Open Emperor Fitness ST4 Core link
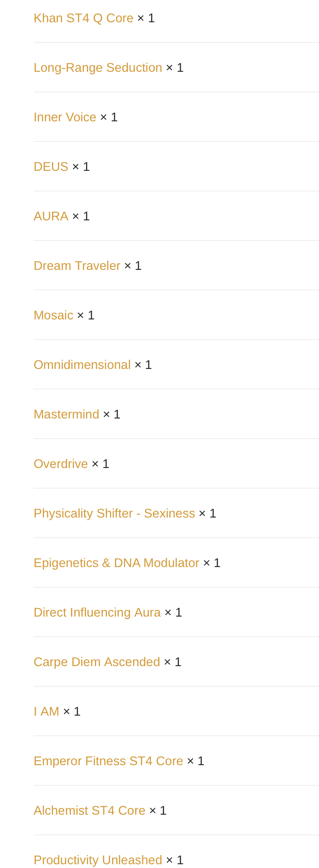Image resolution: width=319 pixels, height=868 pixels. click(108, 761)
